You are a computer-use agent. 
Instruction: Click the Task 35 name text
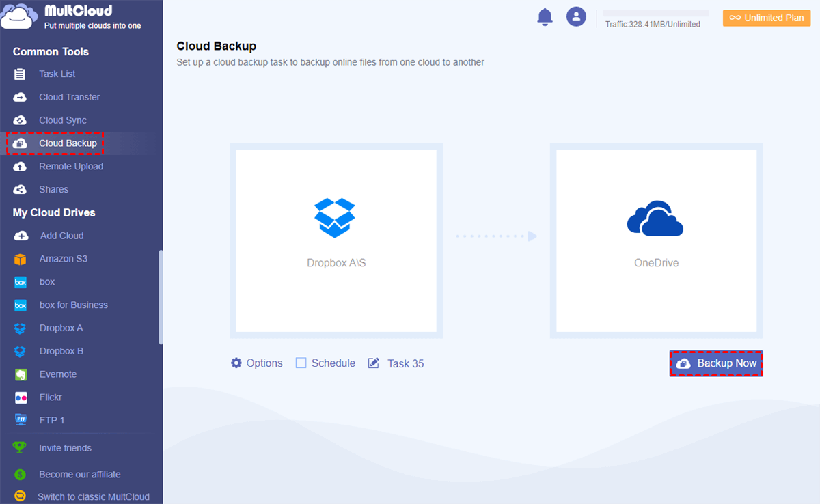pos(406,363)
